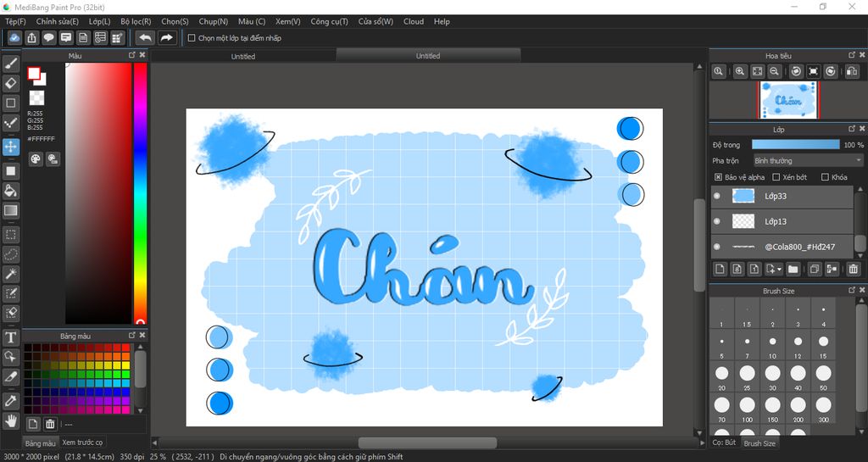Undock the Hoa tiêu panel
This screenshot has width=868, height=462.
tap(851, 55)
